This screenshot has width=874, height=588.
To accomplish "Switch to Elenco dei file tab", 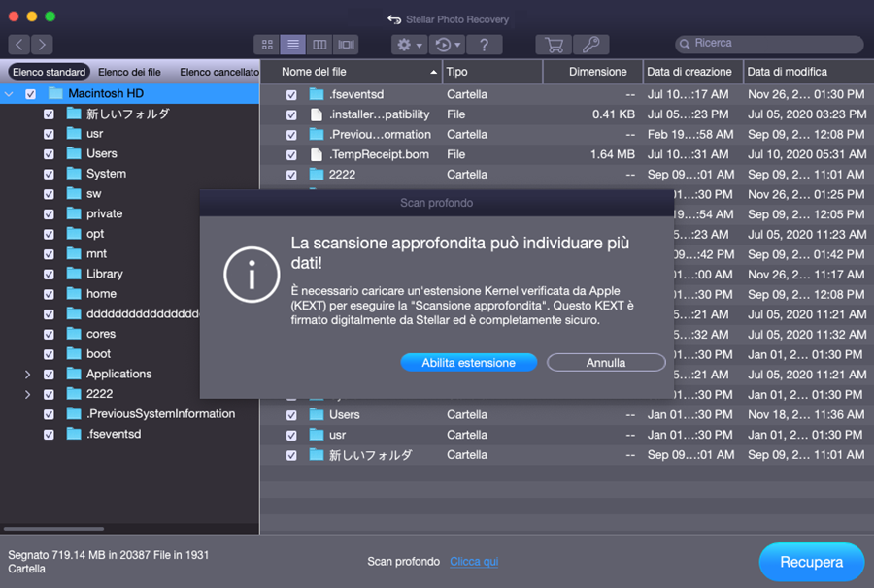I will (129, 72).
